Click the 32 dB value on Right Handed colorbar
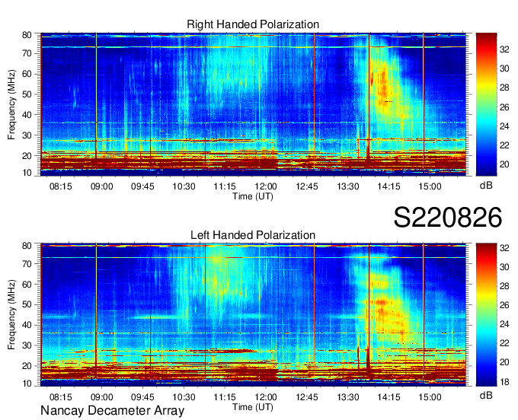The height and width of the screenshot is (420, 518). coord(504,49)
